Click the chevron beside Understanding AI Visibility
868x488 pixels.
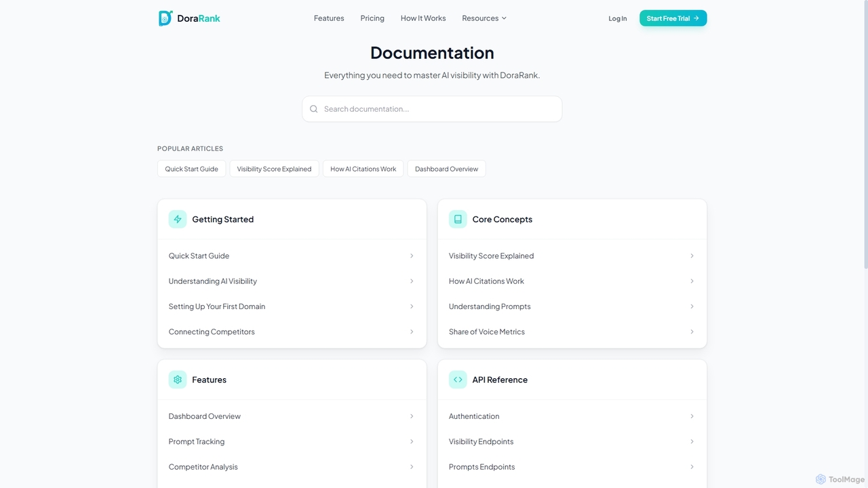tap(412, 281)
